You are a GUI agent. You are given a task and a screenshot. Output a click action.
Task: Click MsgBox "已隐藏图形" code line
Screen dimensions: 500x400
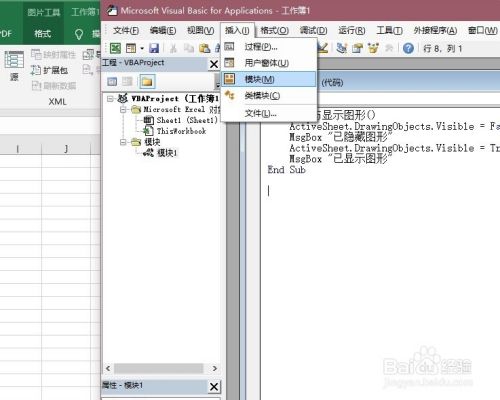pyautogui.click(x=341, y=137)
